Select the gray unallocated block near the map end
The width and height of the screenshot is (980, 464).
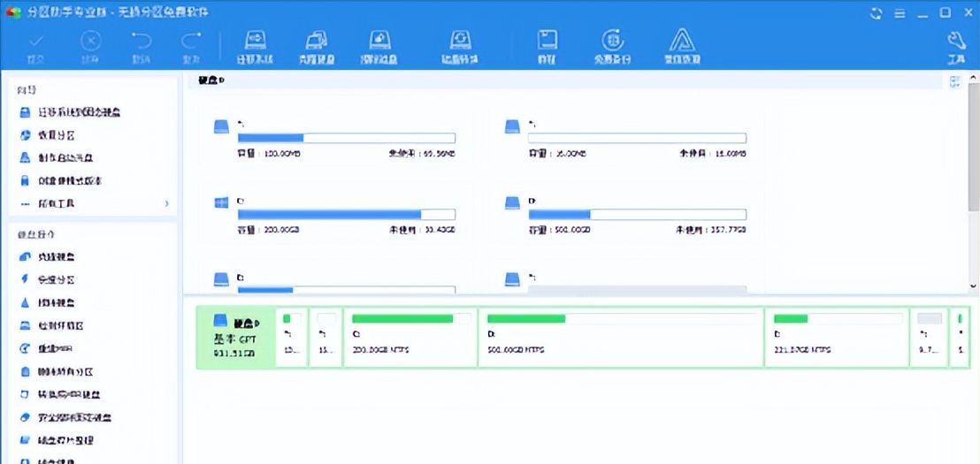(929, 338)
